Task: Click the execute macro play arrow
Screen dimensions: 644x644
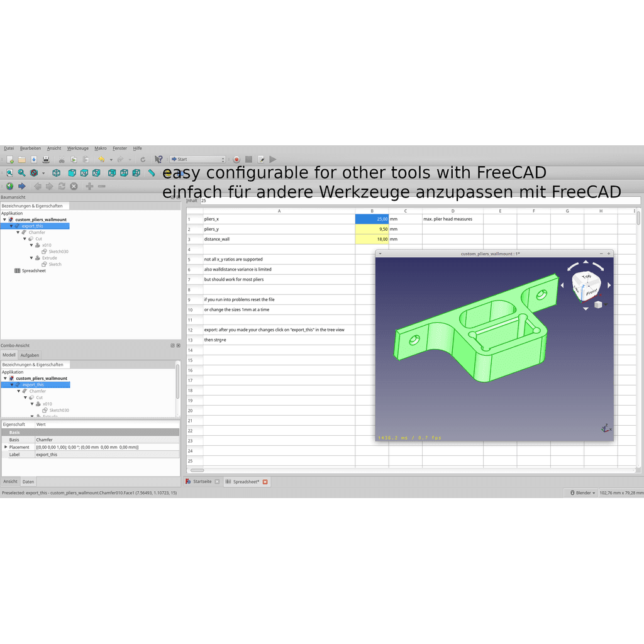Action: point(273,159)
